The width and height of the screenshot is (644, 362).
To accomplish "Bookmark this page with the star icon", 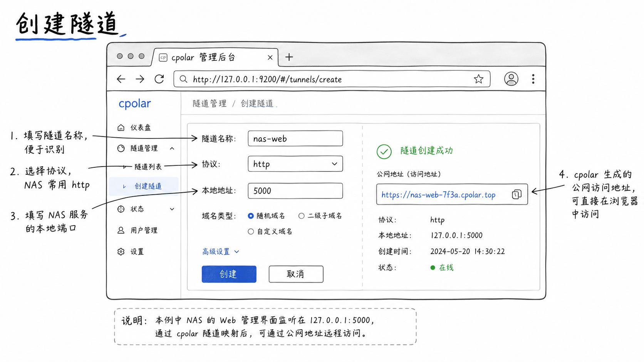I will pos(478,79).
